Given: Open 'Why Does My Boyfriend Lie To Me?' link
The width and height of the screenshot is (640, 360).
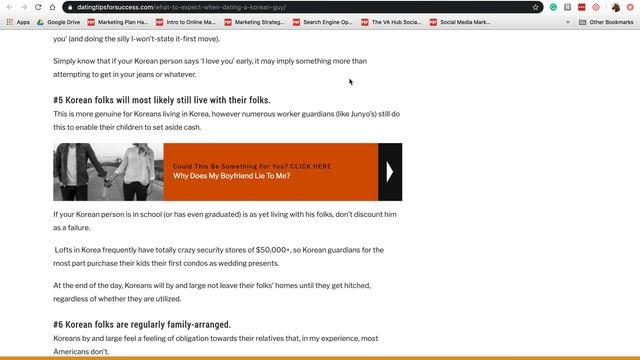Looking at the screenshot, I should coord(231,176).
